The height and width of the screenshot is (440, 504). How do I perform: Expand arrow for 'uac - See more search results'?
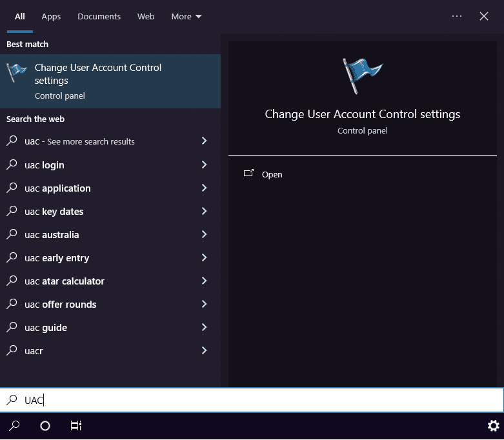pos(204,141)
